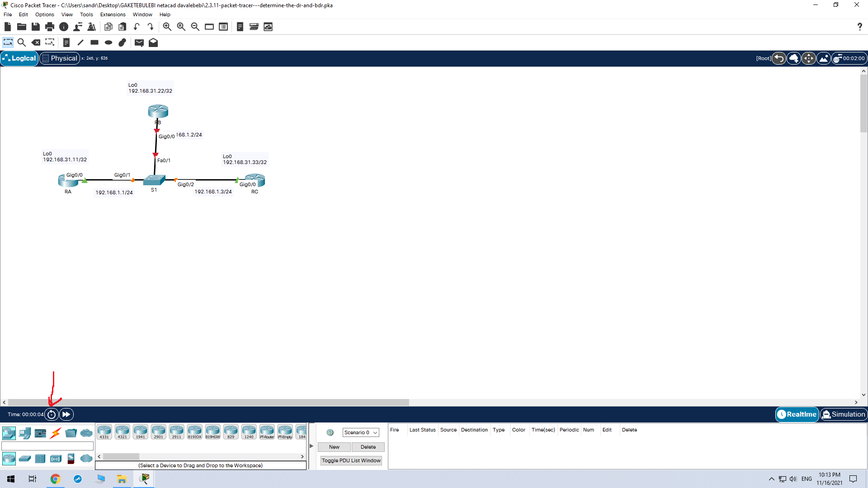
Task: Select the Delete tool icon
Action: pyautogui.click(x=36, y=42)
